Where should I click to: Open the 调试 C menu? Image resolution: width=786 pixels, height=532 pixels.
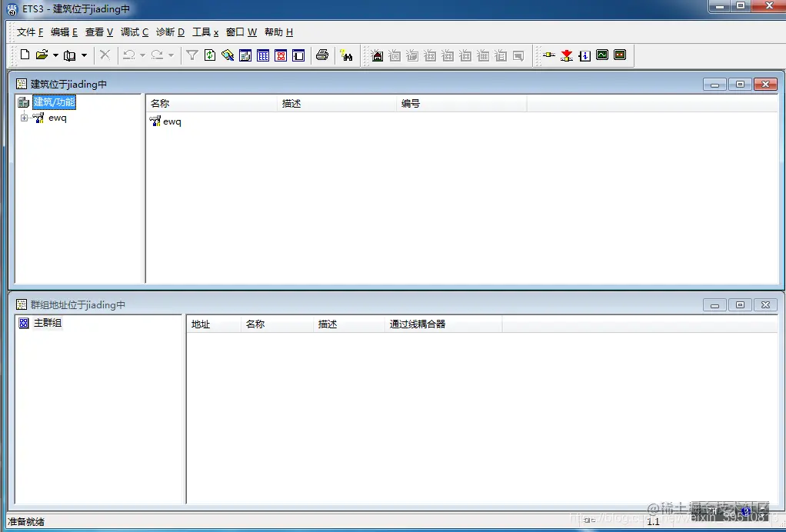pos(135,32)
